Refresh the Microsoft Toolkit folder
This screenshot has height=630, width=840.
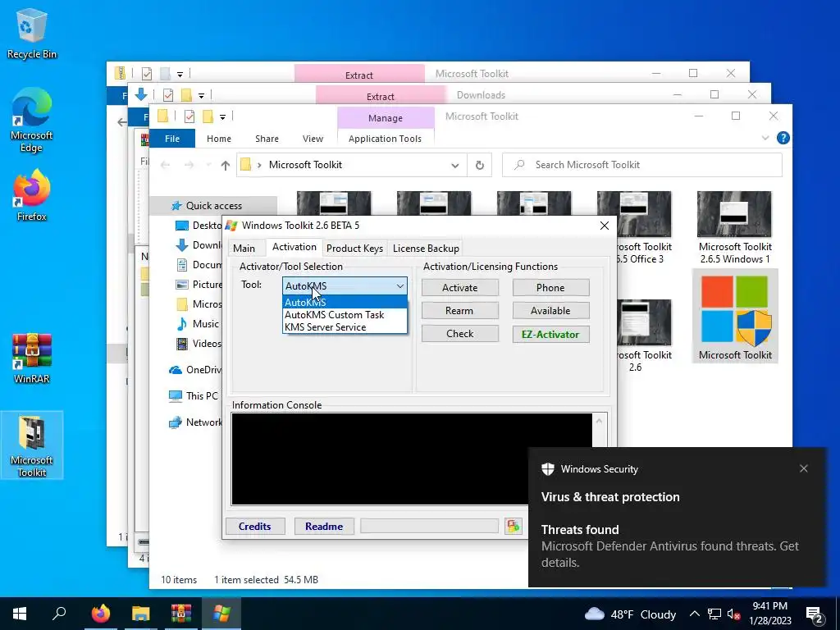click(x=479, y=166)
